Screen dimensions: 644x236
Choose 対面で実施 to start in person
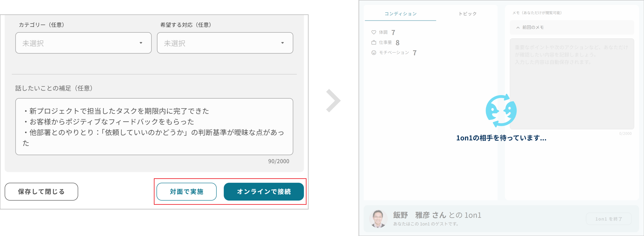click(x=186, y=191)
